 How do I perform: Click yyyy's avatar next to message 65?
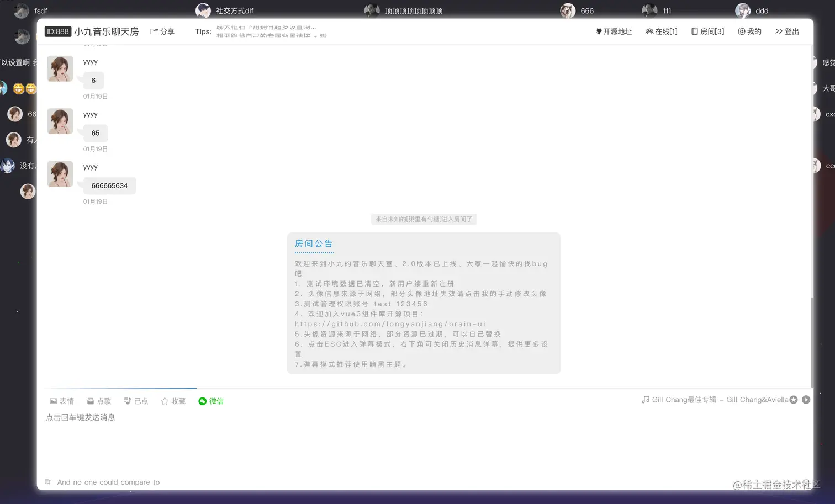[x=60, y=121]
